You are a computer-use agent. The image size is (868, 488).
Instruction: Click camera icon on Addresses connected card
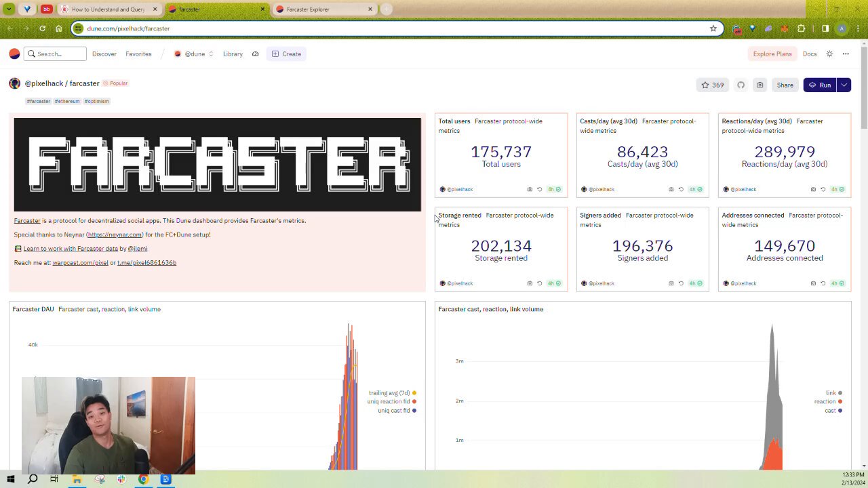(x=813, y=283)
